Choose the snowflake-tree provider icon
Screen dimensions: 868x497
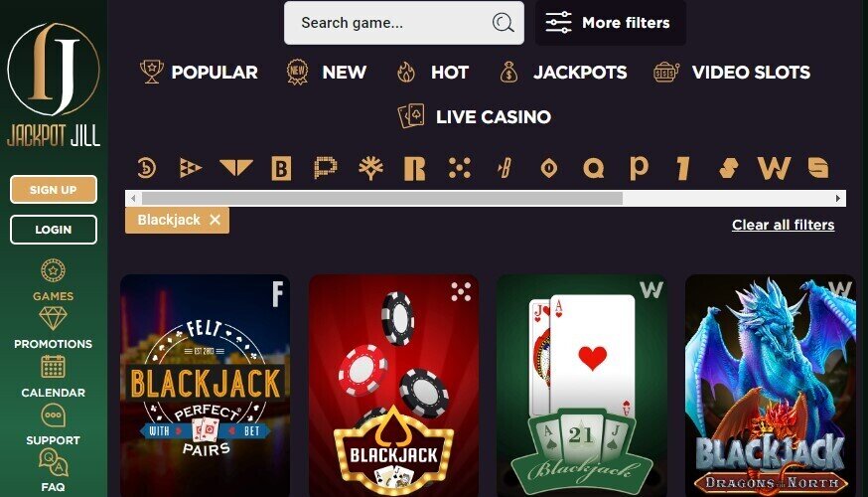pos(370,168)
